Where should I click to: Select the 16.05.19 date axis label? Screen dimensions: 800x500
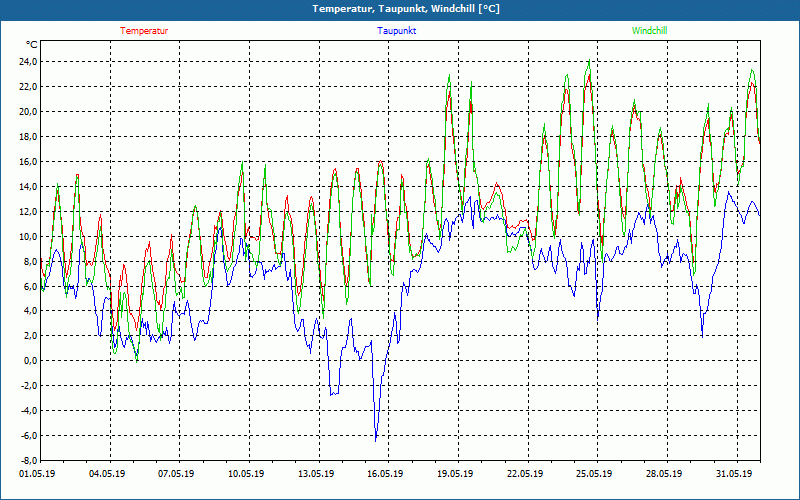pyautogui.click(x=385, y=474)
